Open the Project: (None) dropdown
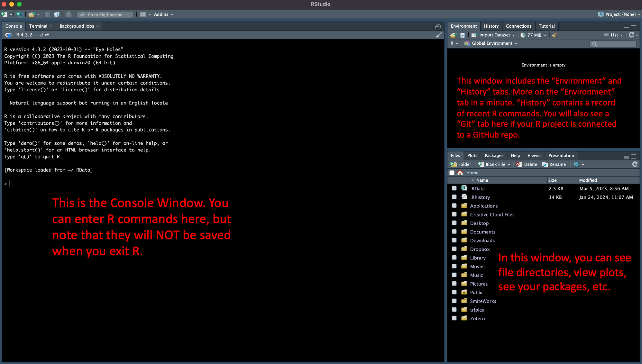The height and width of the screenshot is (364, 642). (x=619, y=14)
